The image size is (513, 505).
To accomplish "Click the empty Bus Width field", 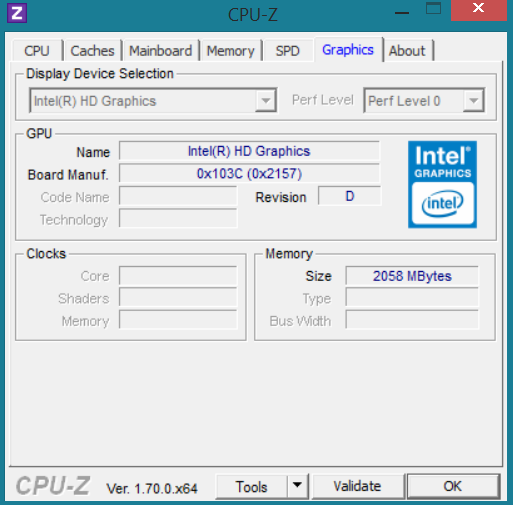I will [x=412, y=320].
